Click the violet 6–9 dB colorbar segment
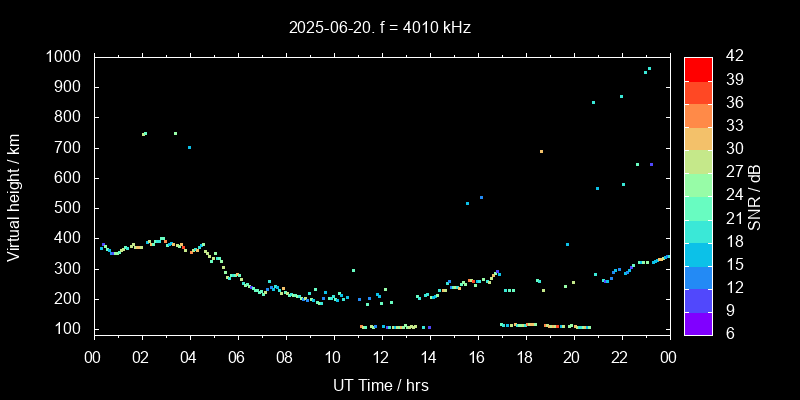Image resolution: width=800 pixels, height=400 pixels. pos(698,322)
